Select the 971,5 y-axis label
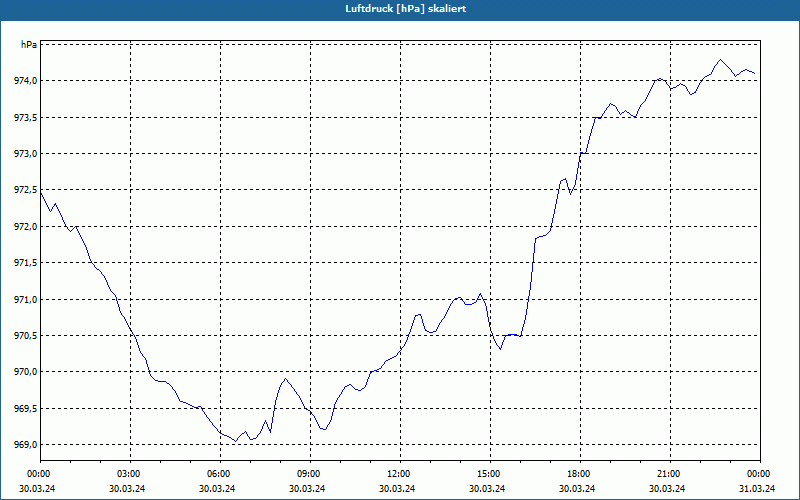 coord(24,263)
